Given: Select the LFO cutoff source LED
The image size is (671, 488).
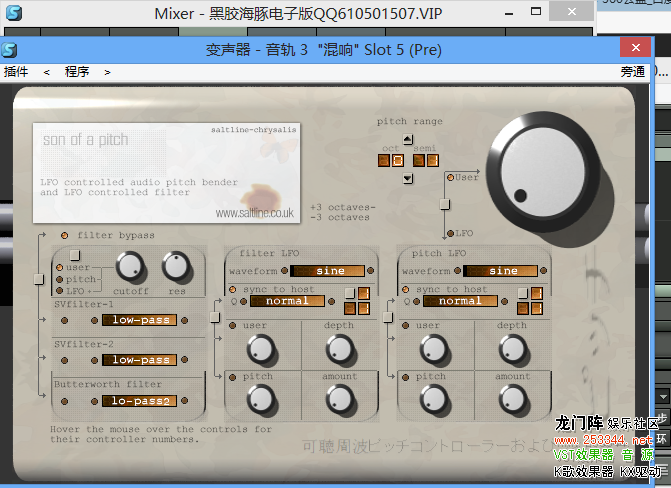Looking at the screenshot, I should 59,291.
